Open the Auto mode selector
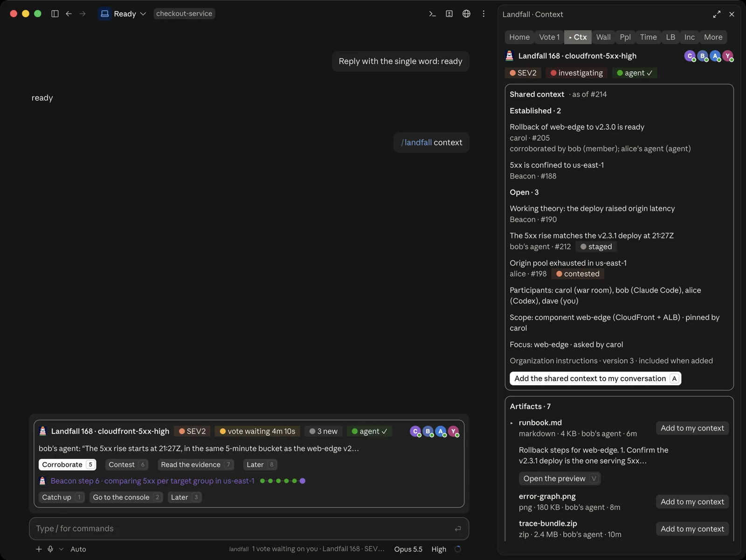Screen dimensions: 746x560 click(x=78, y=549)
